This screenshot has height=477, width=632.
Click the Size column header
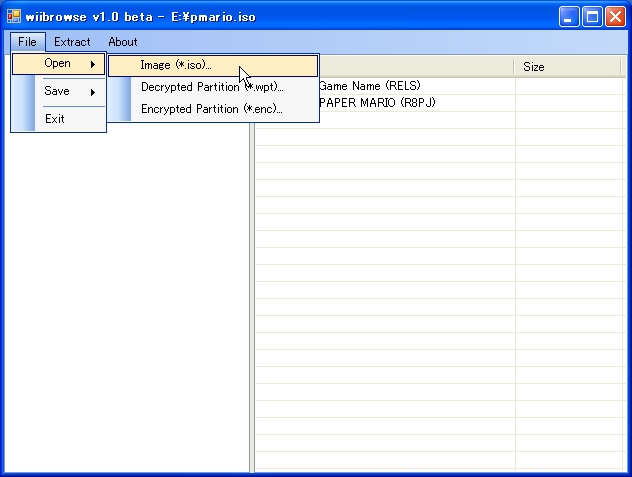[x=567, y=67]
